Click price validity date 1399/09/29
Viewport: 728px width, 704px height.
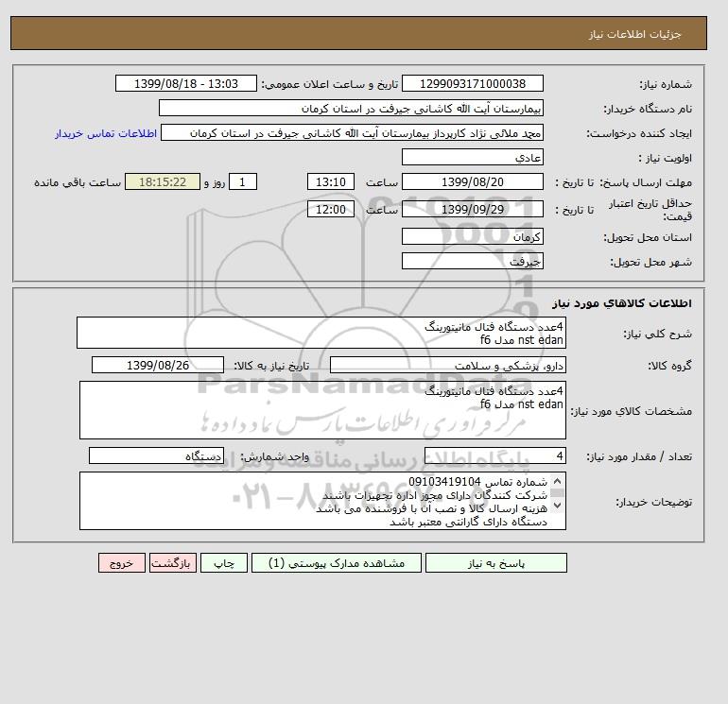(x=473, y=209)
